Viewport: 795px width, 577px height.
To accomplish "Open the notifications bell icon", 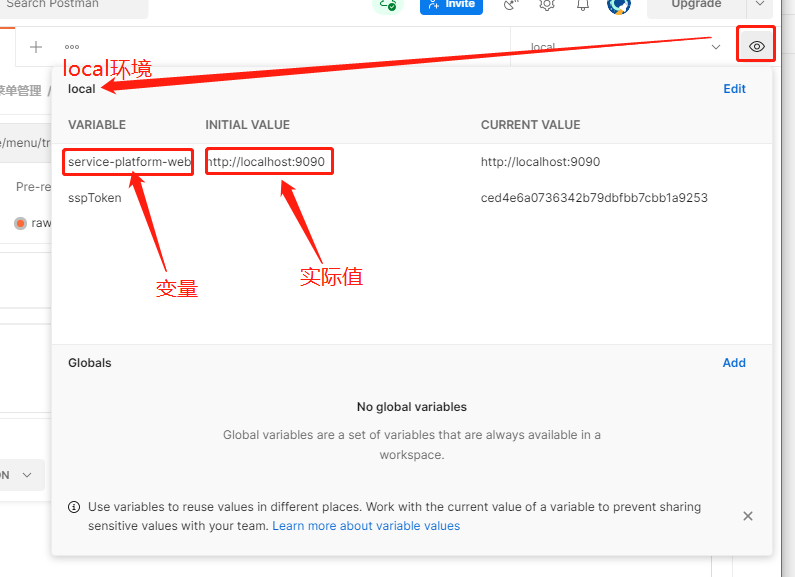I will point(583,5).
